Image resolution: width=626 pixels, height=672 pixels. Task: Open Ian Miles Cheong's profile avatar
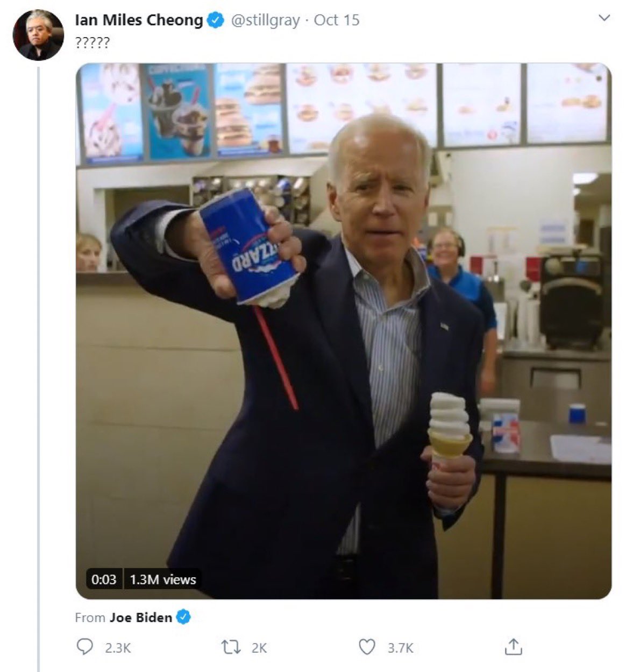pyautogui.click(x=38, y=35)
